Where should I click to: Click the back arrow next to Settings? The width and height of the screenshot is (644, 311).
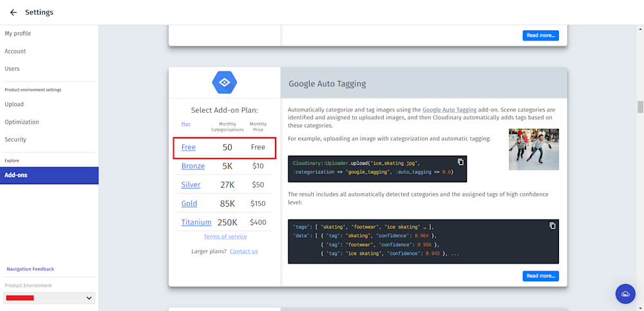14,12
